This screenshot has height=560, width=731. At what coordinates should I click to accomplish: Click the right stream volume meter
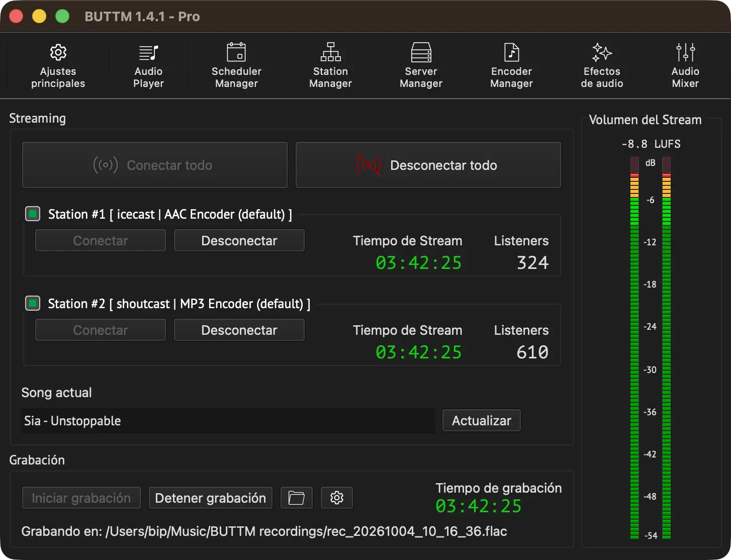pos(667,348)
